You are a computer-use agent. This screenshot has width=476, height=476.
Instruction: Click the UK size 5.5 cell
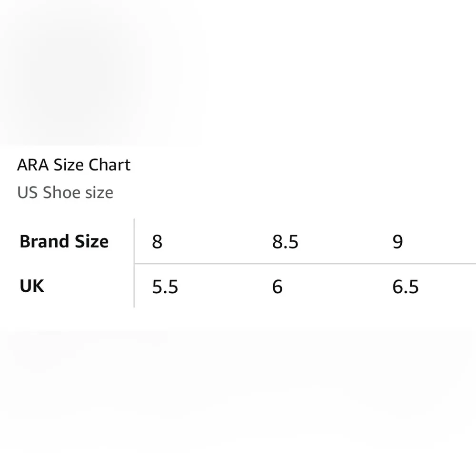click(165, 287)
